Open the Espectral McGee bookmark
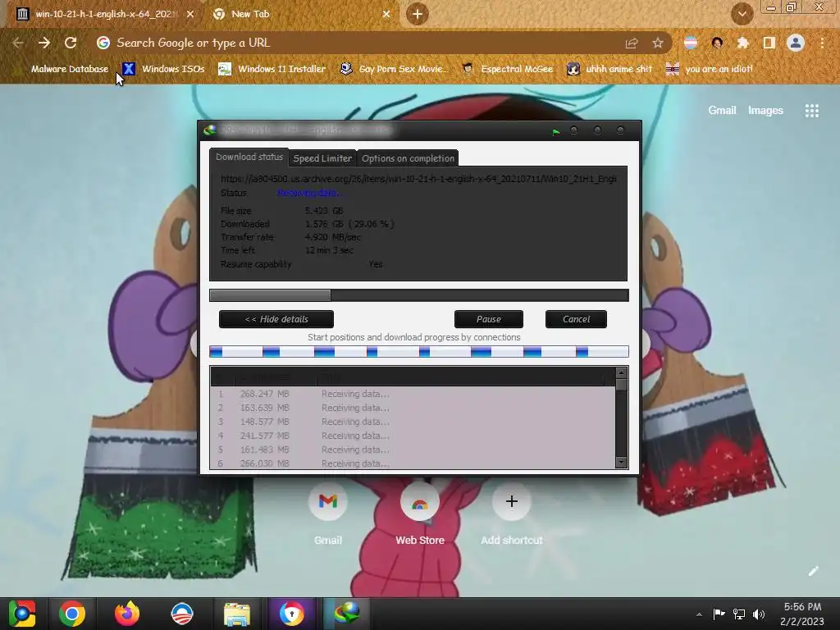Screen dimensions: 840x630 coord(507,69)
